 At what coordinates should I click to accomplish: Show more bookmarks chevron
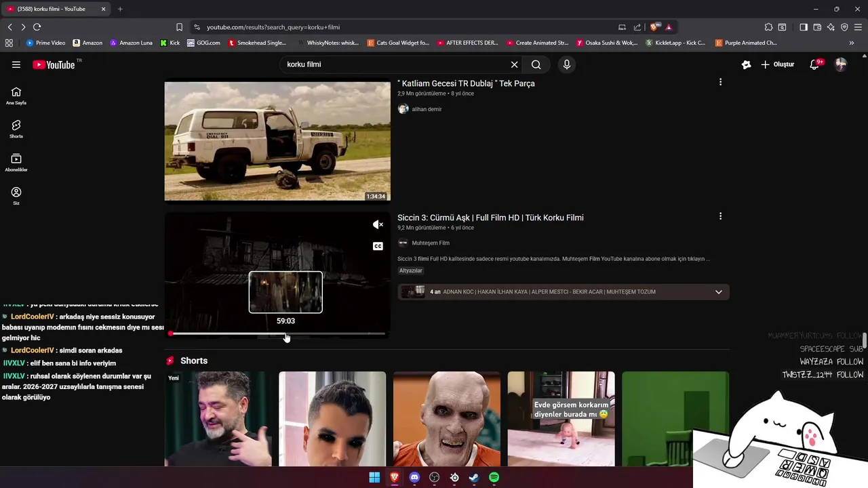(852, 43)
